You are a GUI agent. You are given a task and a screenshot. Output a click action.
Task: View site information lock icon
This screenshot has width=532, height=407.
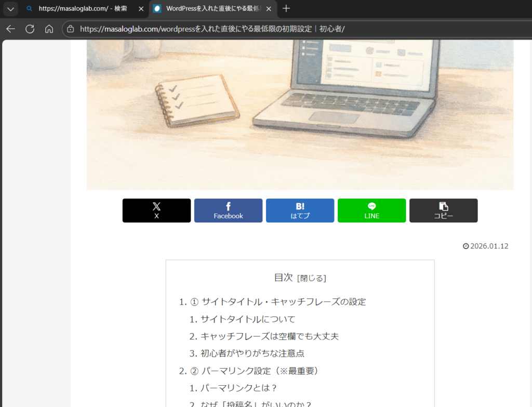coord(71,29)
